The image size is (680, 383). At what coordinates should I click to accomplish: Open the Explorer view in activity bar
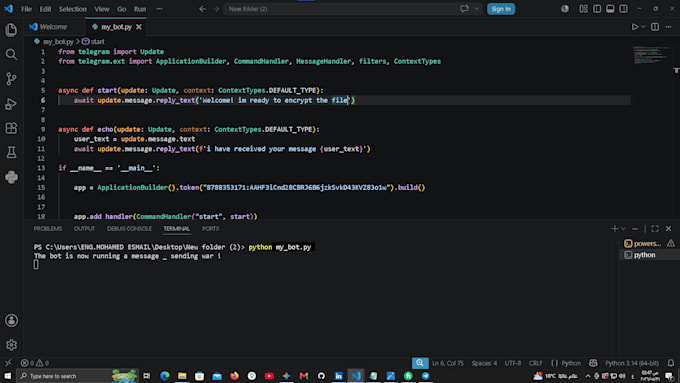coord(11,29)
